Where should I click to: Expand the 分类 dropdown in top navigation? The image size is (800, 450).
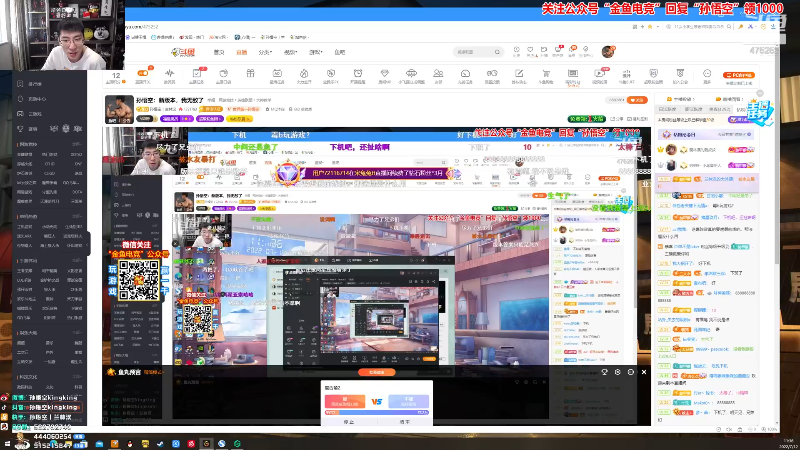click(x=265, y=52)
